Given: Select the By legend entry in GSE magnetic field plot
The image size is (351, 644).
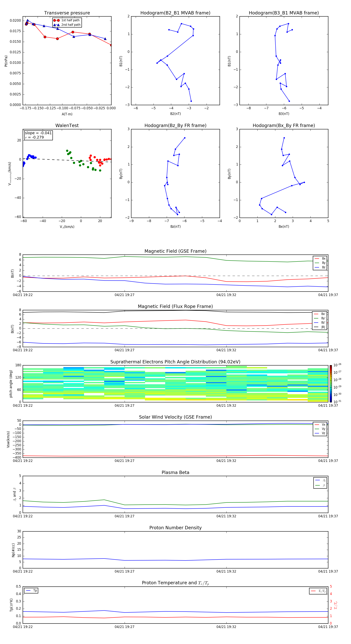Looking at the screenshot, I should [320, 263].
